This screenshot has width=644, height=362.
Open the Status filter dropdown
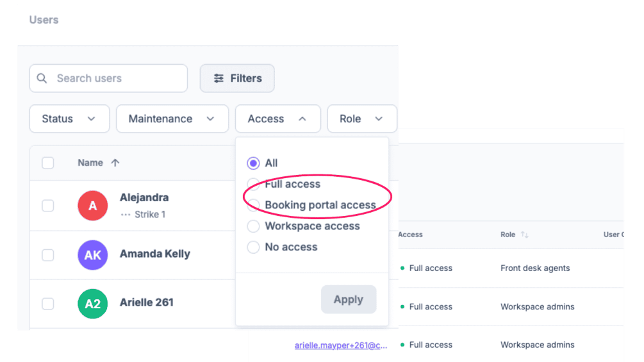pyautogui.click(x=69, y=119)
